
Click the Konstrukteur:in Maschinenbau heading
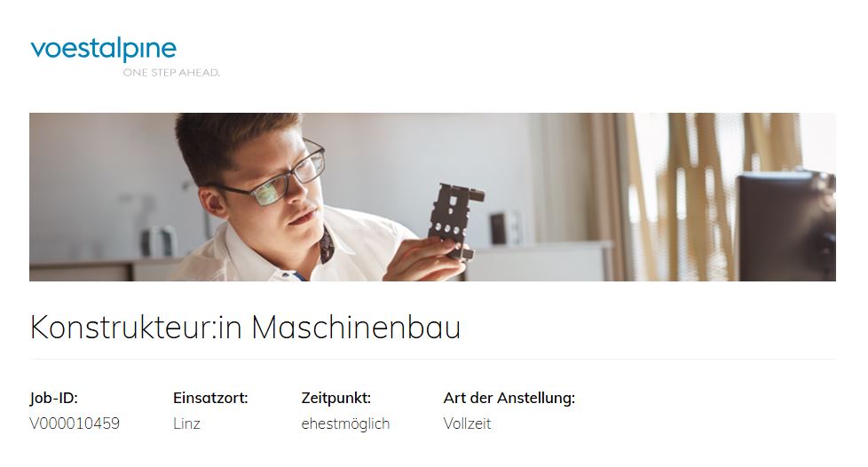tap(245, 327)
